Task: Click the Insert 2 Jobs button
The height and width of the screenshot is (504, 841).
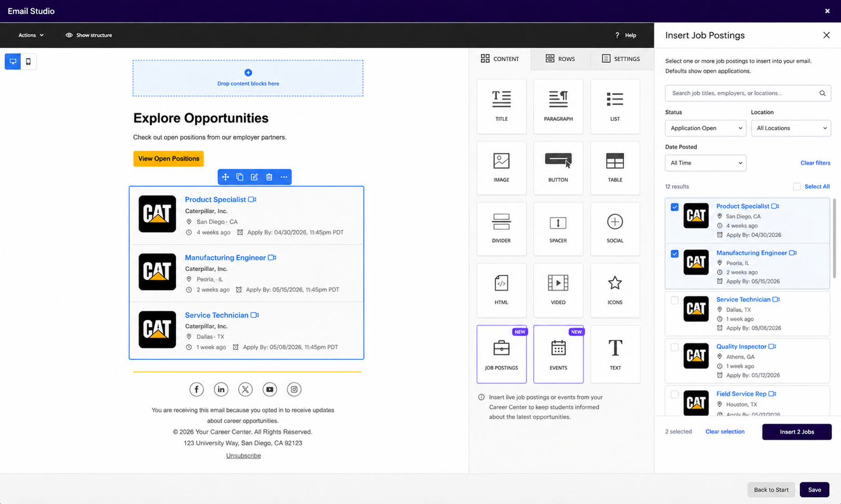Action: click(797, 432)
